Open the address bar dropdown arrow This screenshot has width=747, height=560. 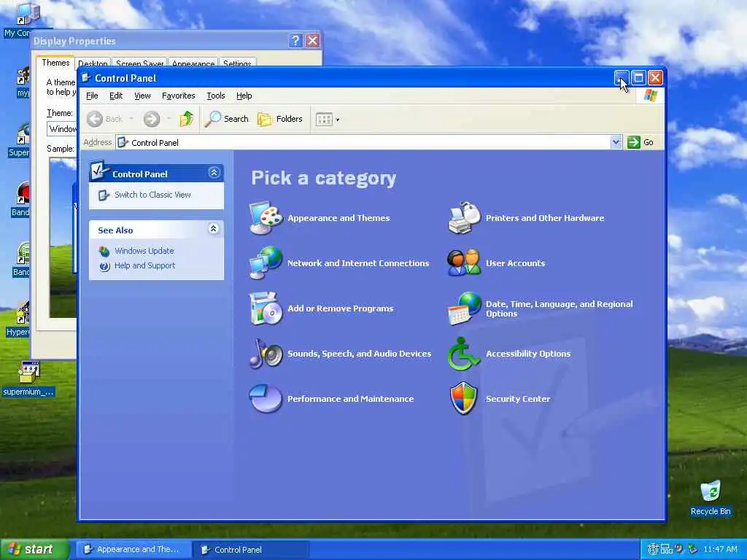click(x=616, y=142)
